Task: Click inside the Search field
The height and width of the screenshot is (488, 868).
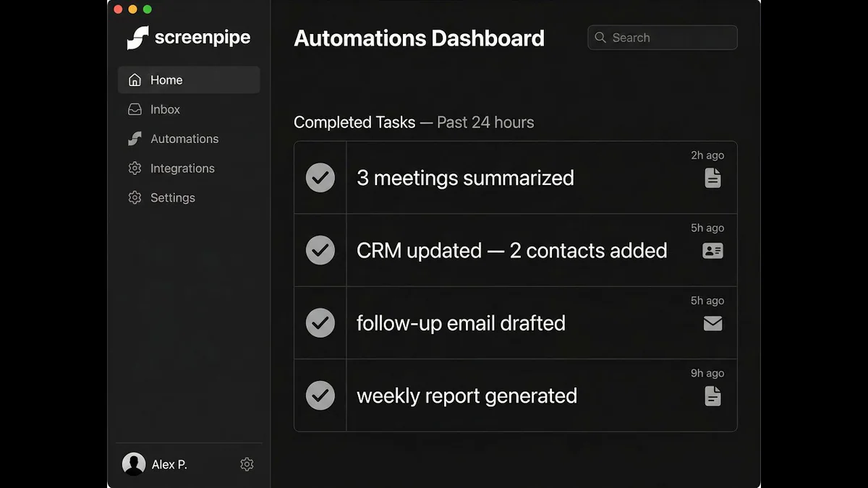Action: click(x=662, y=38)
